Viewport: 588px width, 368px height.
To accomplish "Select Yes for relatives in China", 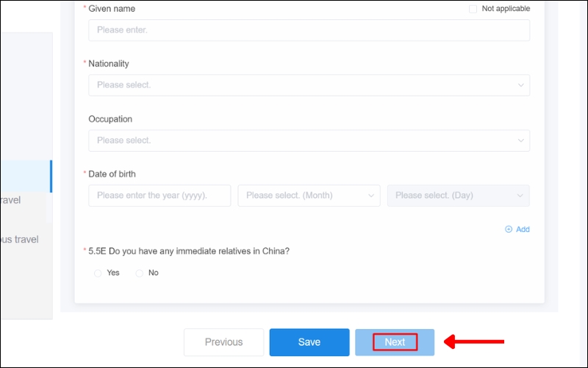I will tap(98, 273).
